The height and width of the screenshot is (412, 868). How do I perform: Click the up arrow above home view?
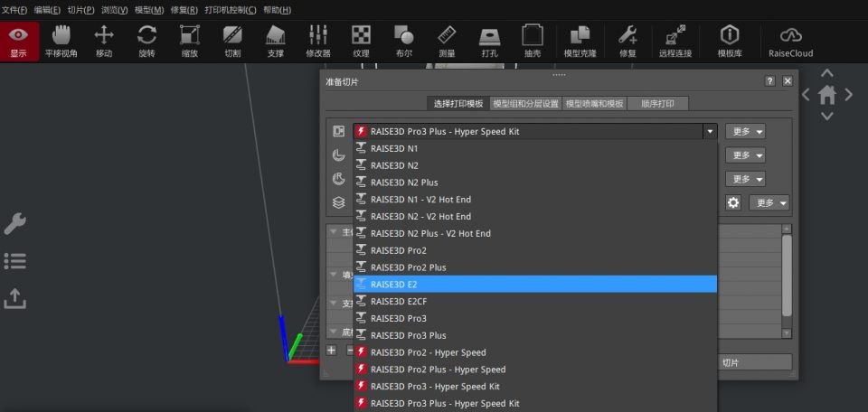coord(827,73)
